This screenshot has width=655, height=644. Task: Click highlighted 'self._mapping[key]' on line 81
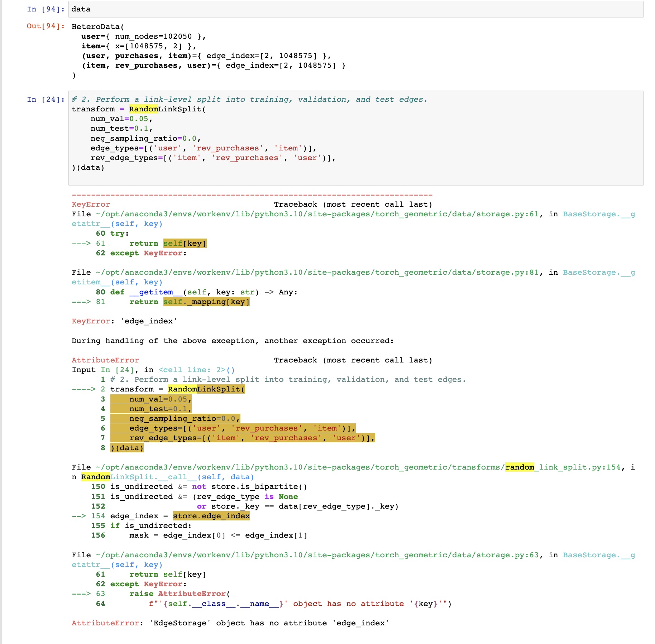206,302
